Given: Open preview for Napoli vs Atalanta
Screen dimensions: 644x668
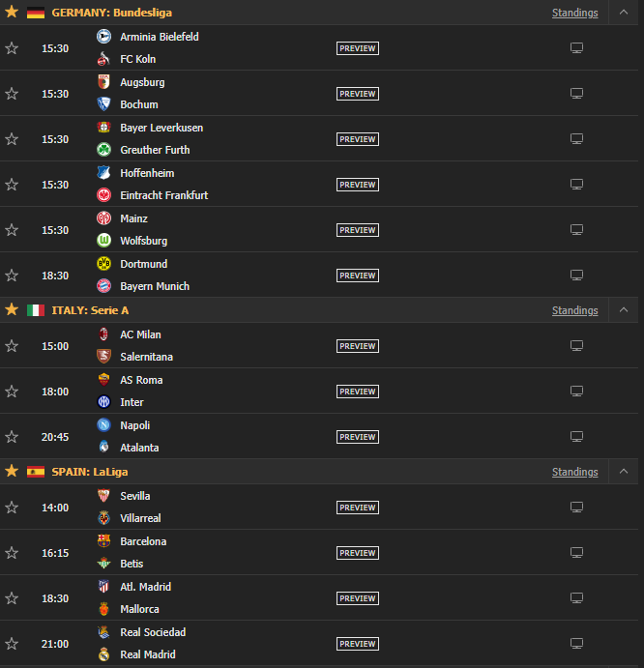Looking at the screenshot, I should coord(357,437).
